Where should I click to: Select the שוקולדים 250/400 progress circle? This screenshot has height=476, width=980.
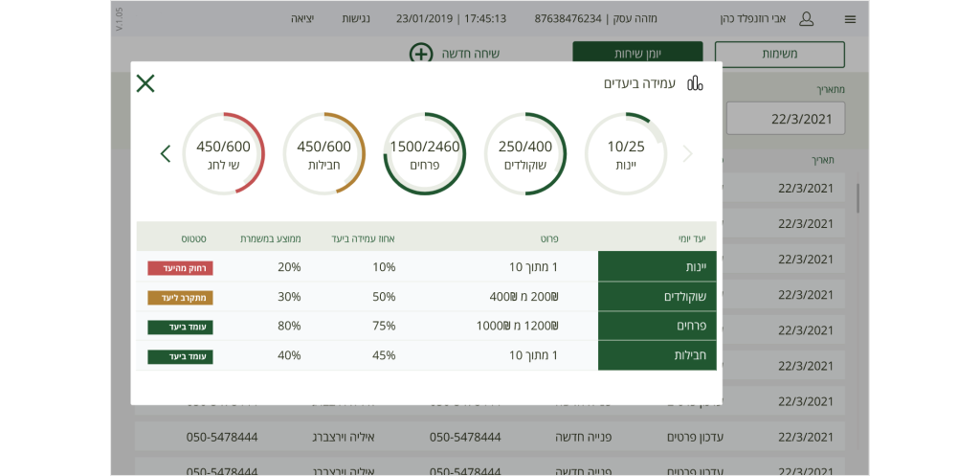(x=525, y=154)
